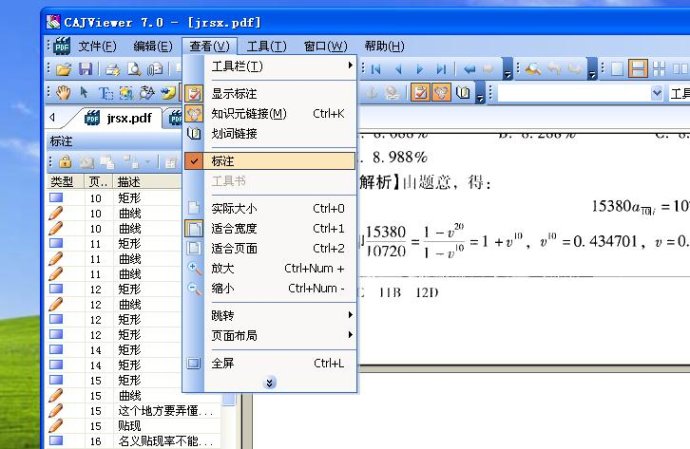Open 窗口(W) menu
Viewport: 690px width, 449px height.
326,46
